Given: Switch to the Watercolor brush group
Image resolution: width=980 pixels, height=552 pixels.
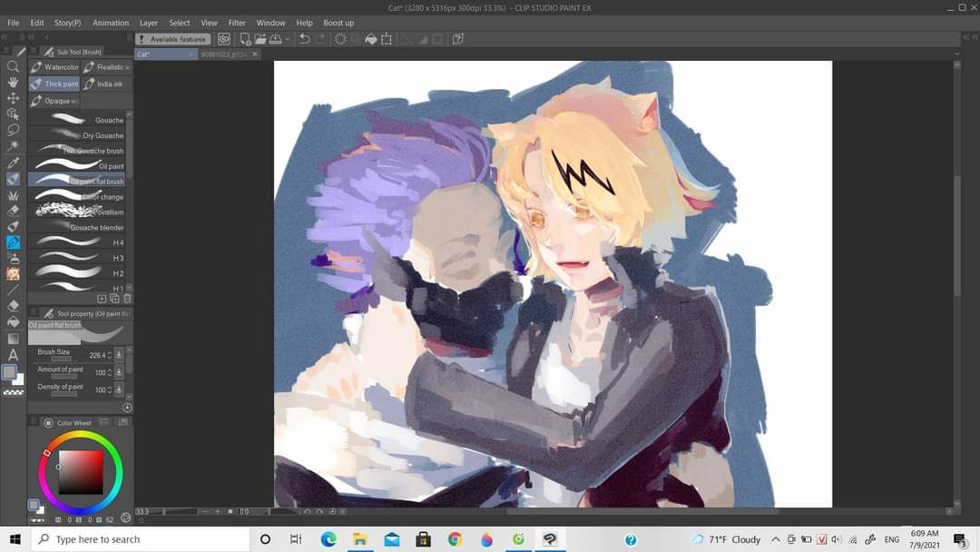Looking at the screenshot, I should (55, 67).
